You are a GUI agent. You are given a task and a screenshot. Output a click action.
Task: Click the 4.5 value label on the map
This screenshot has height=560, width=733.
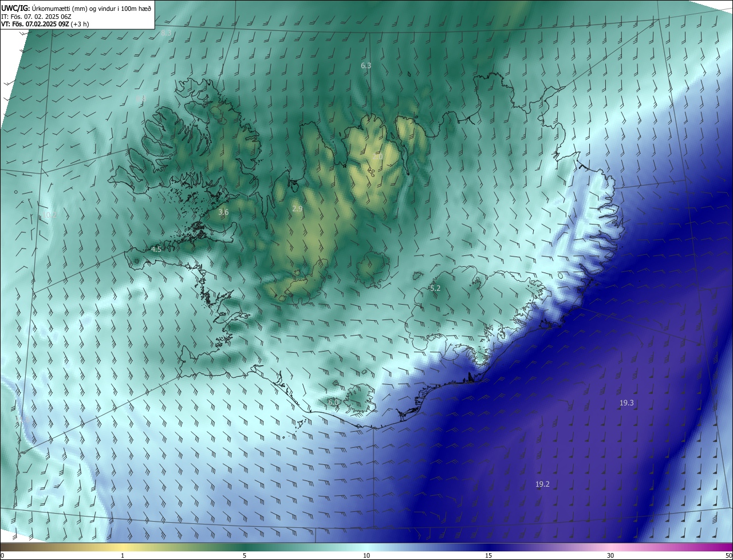click(x=156, y=250)
